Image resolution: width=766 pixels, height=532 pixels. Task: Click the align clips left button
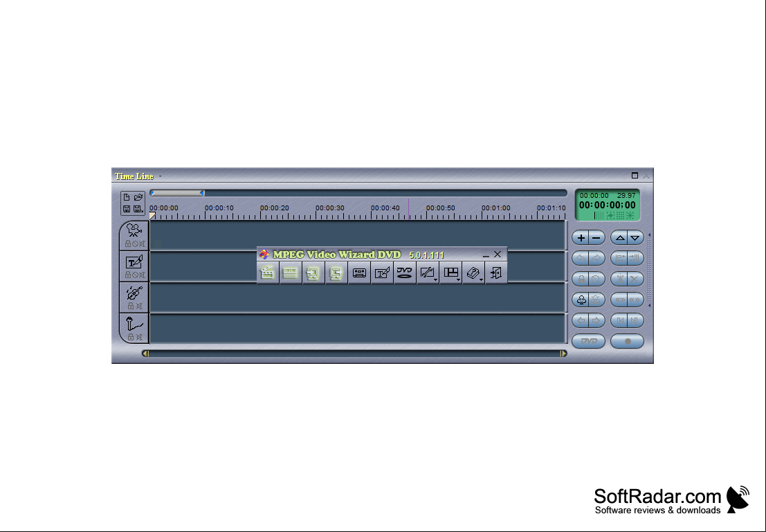(x=620, y=258)
